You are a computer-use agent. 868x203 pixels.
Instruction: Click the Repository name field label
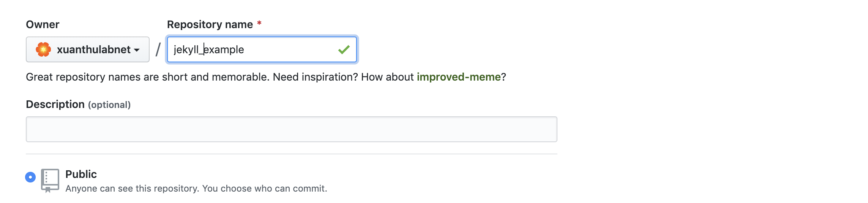click(210, 24)
